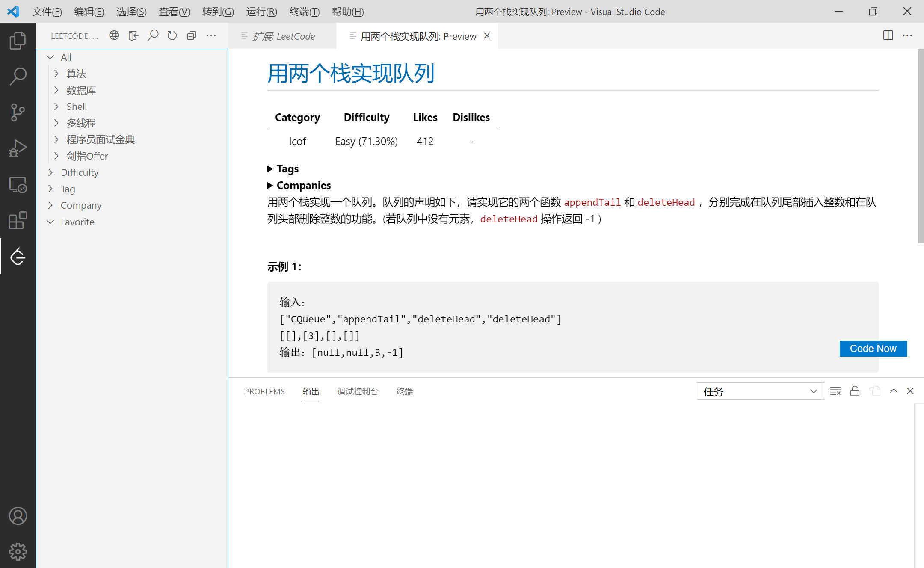Viewport: 924px width, 568px height.
Task: Click the LeetCode sign out icon
Action: tap(133, 35)
